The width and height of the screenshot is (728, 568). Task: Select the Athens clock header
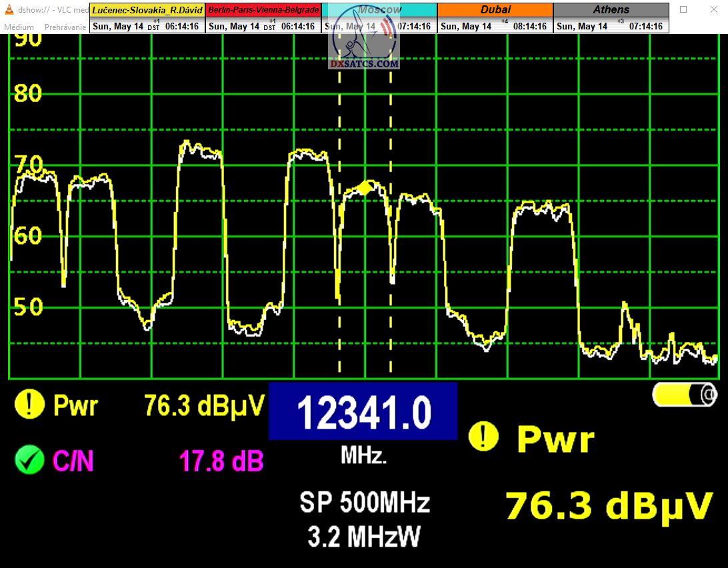611,10
